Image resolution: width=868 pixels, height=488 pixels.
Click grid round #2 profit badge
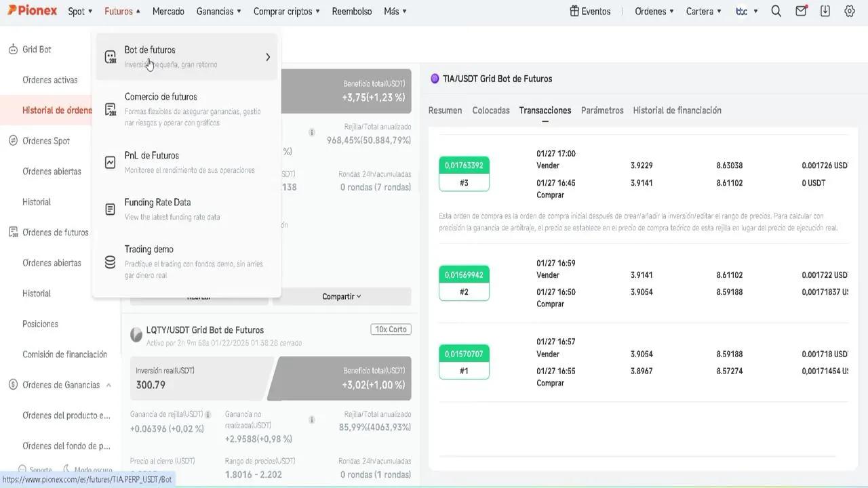[x=464, y=275]
